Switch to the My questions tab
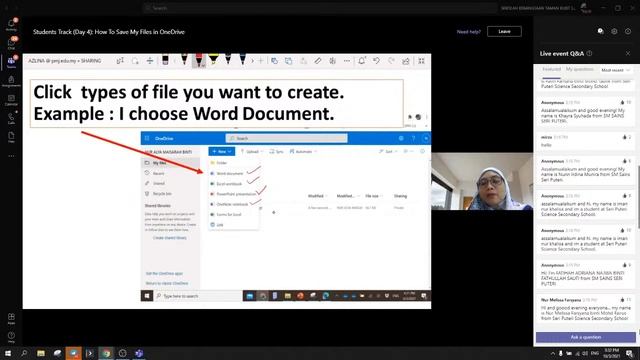The width and height of the screenshot is (640, 360). (x=580, y=70)
